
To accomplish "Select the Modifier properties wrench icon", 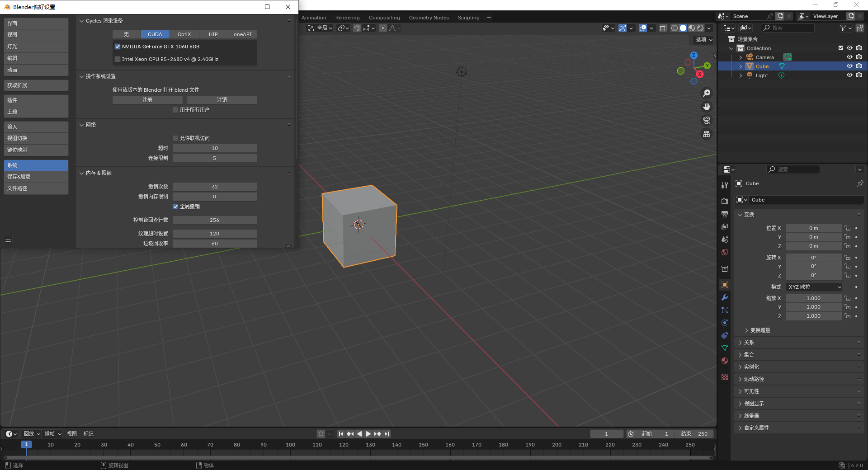I will point(725,298).
